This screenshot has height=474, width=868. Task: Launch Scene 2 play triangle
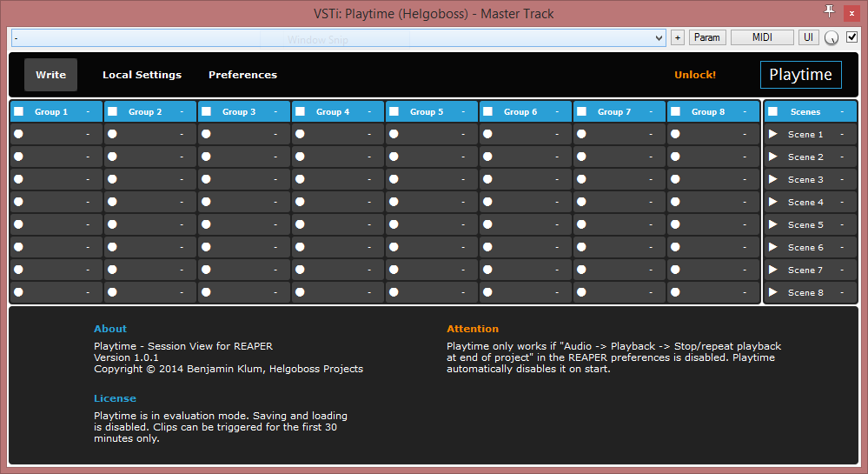[772, 157]
